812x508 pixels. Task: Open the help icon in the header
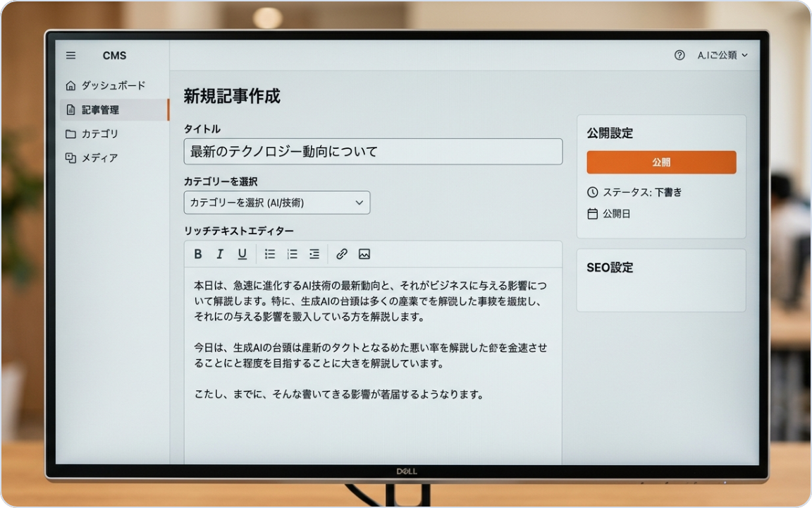pyautogui.click(x=679, y=54)
